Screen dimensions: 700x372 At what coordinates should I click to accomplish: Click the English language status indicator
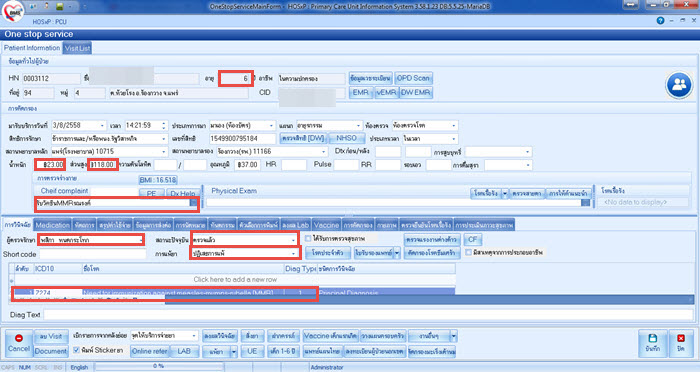click(x=79, y=367)
